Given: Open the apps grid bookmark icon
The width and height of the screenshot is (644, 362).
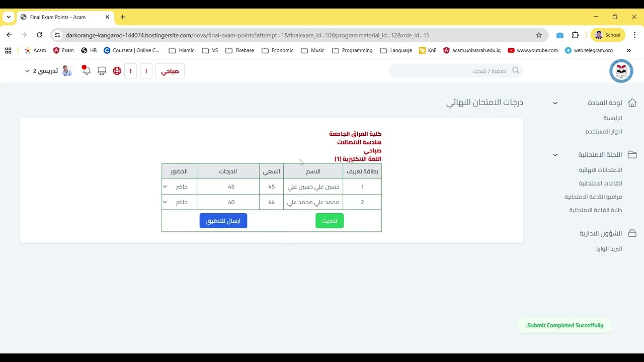Looking at the screenshot, I should pos(8,50).
